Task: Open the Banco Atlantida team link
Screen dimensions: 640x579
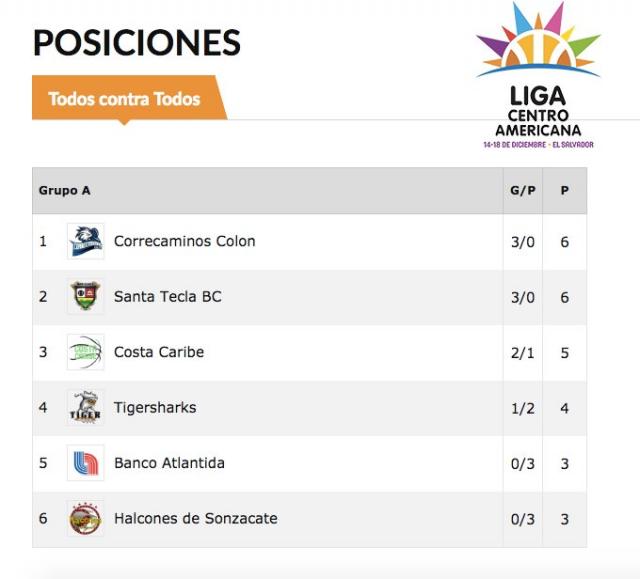Action: tap(169, 463)
